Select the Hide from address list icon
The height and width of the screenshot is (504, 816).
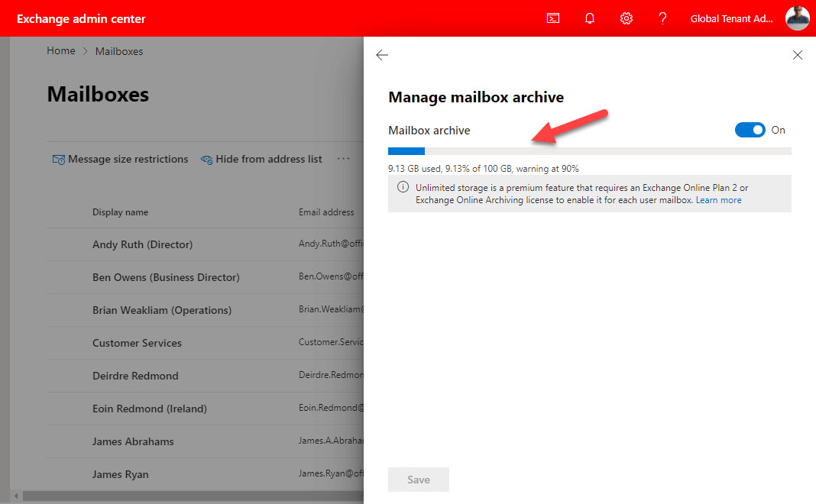tap(206, 159)
